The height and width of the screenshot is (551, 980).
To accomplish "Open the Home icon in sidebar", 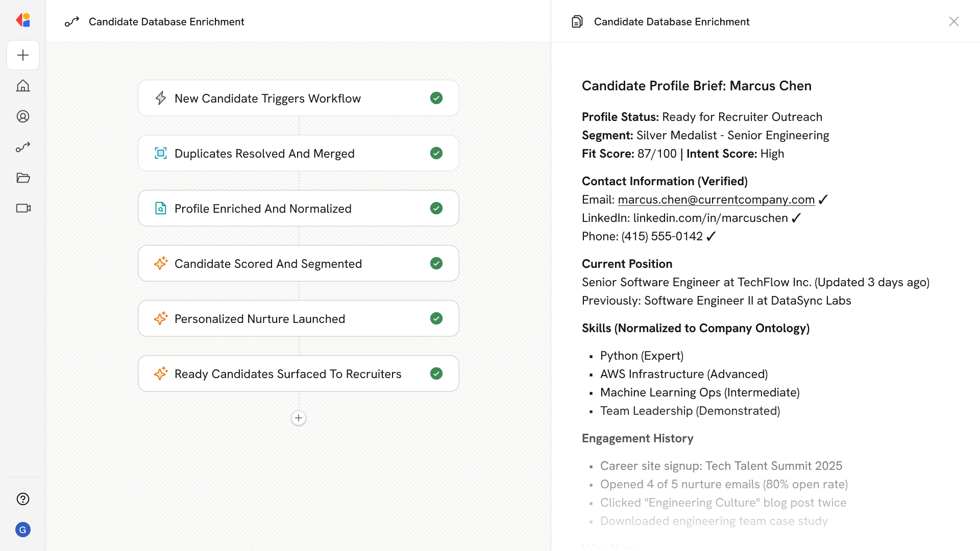I will coord(23,86).
